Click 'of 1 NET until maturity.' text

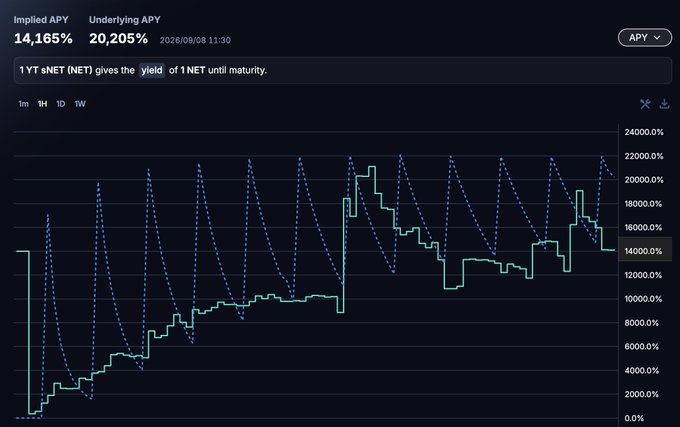(218, 70)
